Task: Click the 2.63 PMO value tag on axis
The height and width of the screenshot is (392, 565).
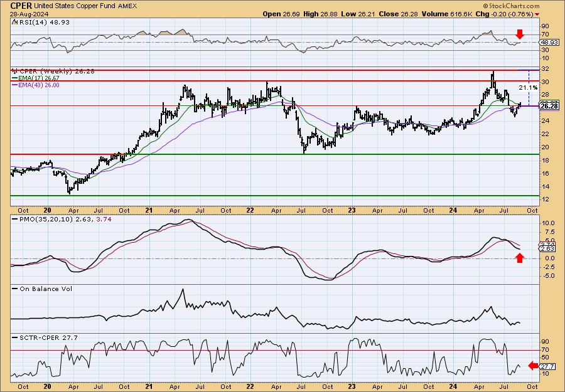Action: click(547, 249)
